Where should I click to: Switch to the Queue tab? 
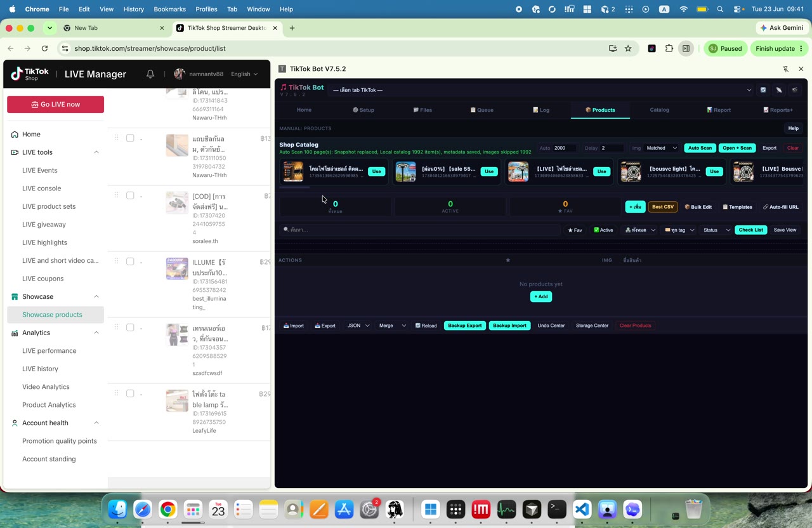[x=482, y=110]
